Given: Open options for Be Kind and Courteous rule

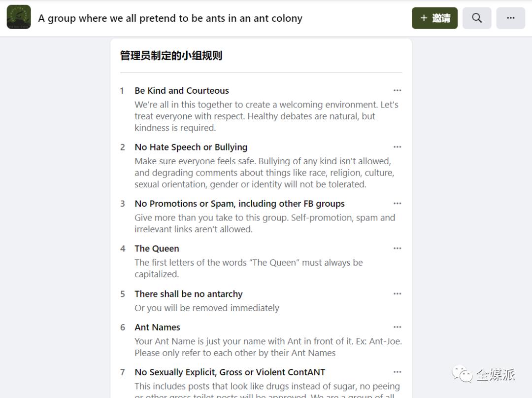Looking at the screenshot, I should click(x=397, y=91).
